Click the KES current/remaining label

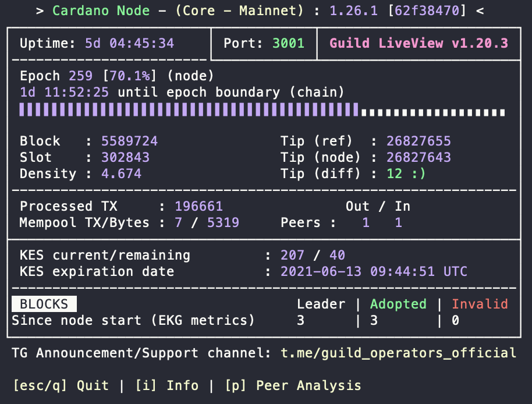(x=105, y=255)
